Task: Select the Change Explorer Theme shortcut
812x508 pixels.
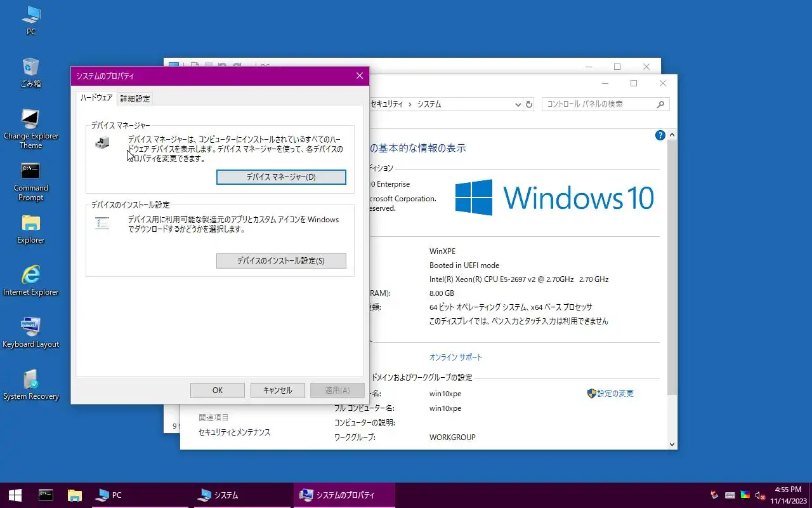Action: (x=30, y=129)
